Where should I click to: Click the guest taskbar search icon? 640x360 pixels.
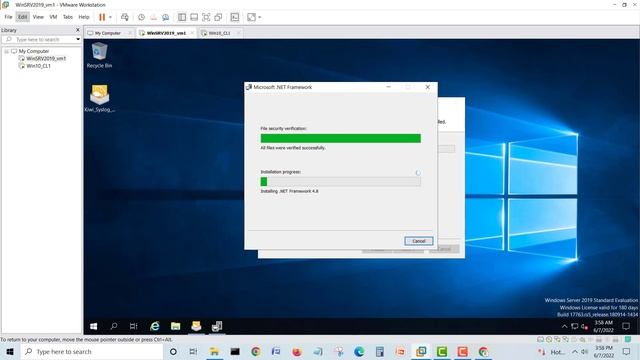click(114, 326)
